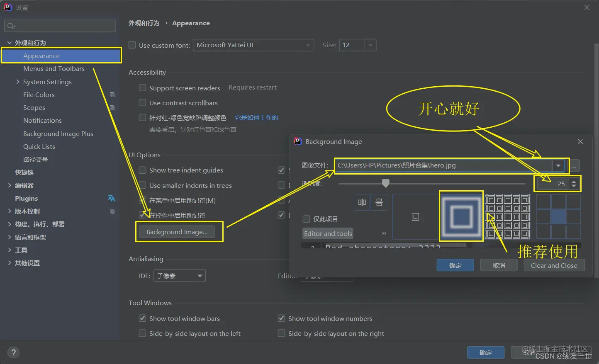Choose the centered background placement thumbnail
599x364 pixels.
pyautogui.click(x=415, y=216)
